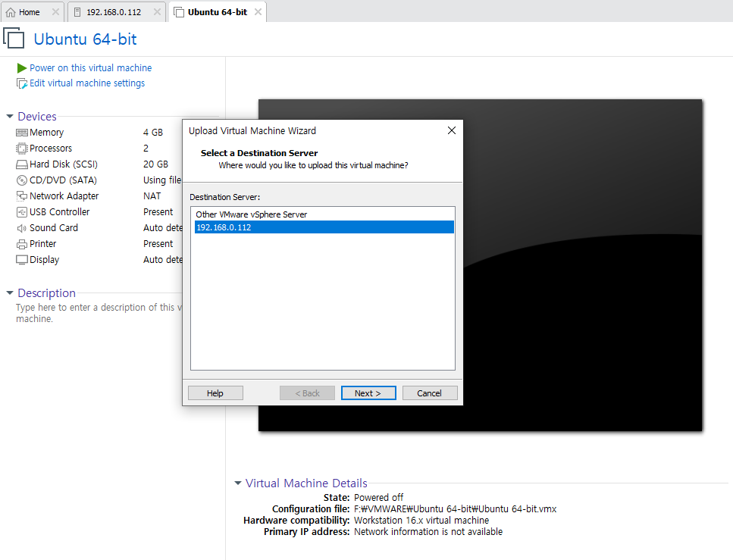This screenshot has width=733, height=560.
Task: Click the Next > button
Action: click(368, 393)
